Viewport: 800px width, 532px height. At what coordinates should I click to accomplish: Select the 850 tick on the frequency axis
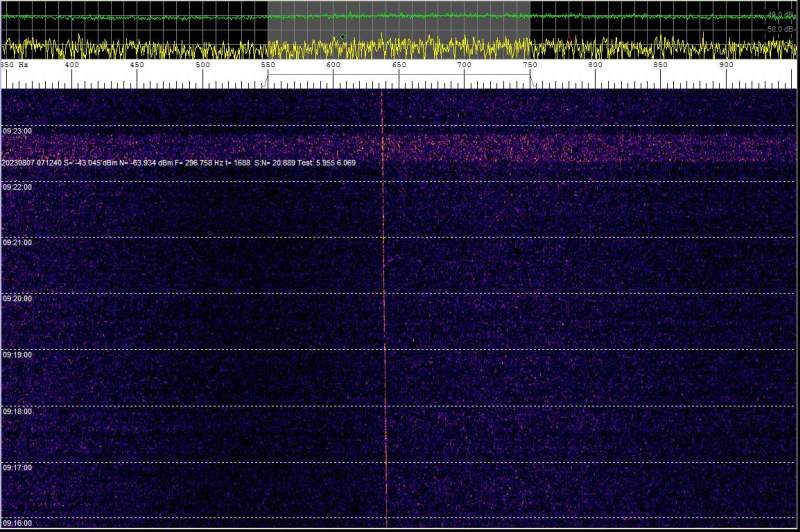coord(661,65)
